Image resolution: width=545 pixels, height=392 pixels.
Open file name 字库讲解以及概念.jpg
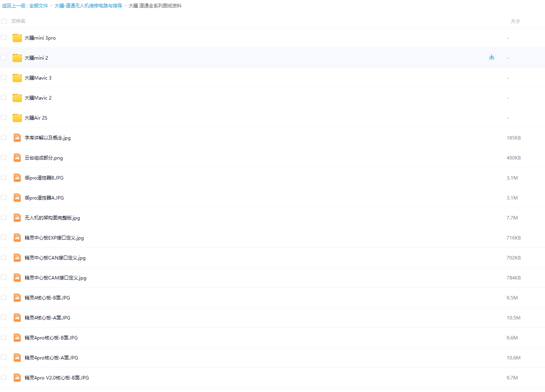(48, 138)
